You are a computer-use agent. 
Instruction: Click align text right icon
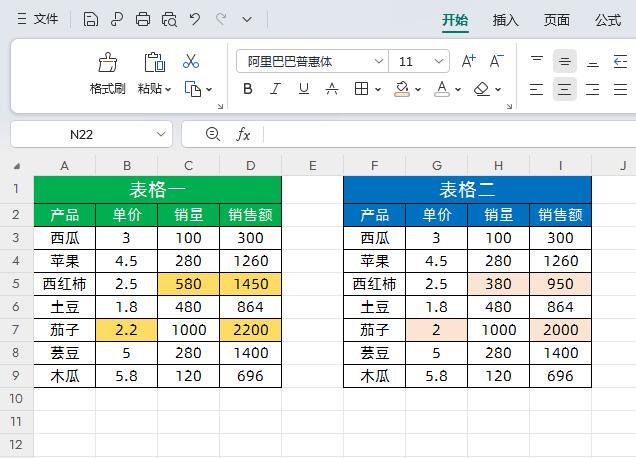point(593,89)
